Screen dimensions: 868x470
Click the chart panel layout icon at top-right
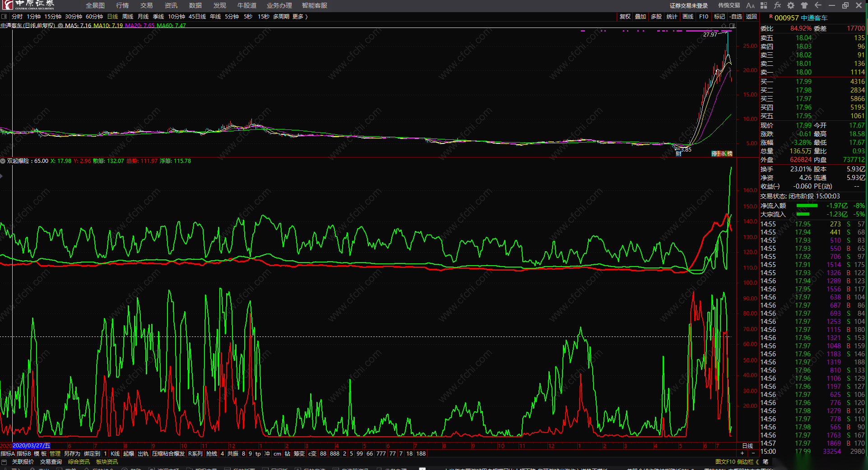(x=733, y=25)
